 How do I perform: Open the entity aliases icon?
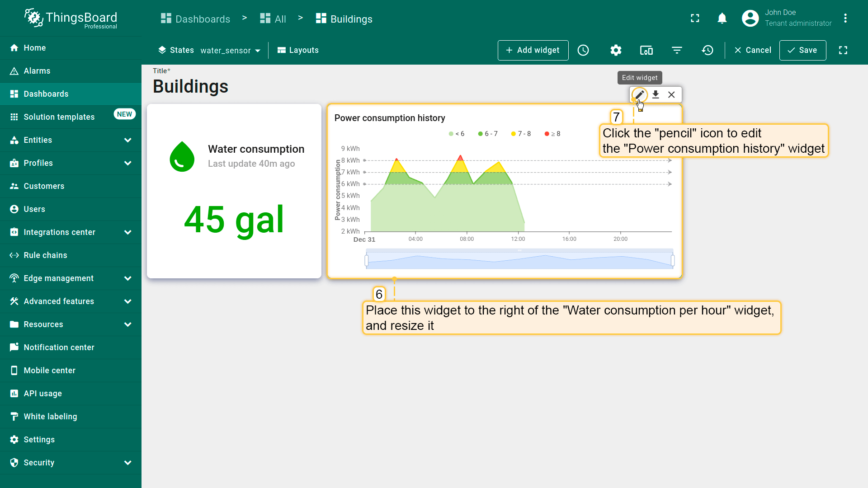point(646,50)
